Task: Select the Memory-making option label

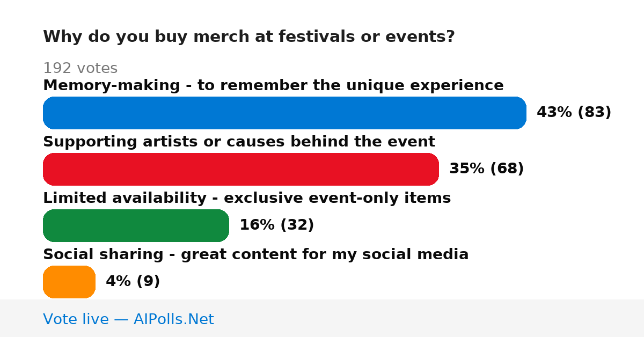Action: coord(273,85)
